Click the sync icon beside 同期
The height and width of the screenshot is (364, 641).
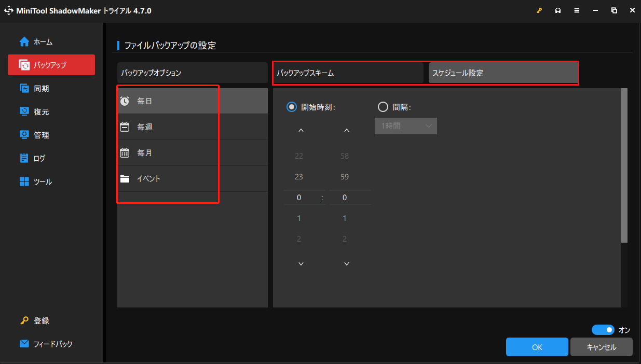[24, 88]
